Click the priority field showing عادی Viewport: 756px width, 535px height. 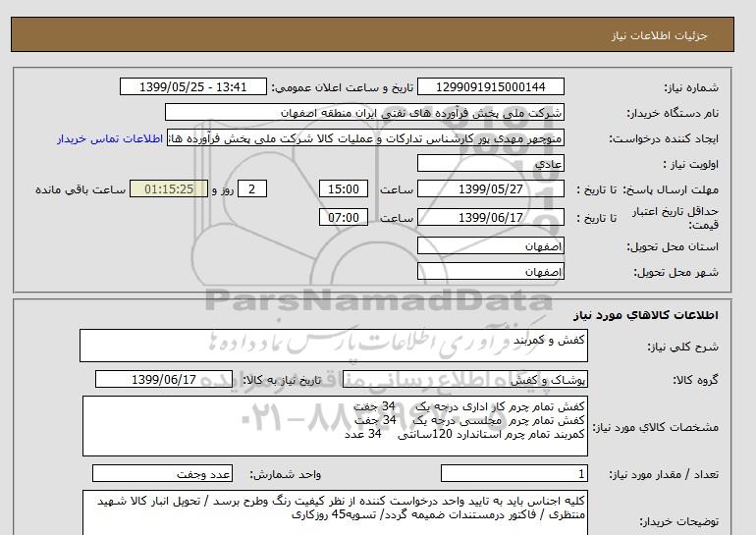pyautogui.click(x=490, y=163)
